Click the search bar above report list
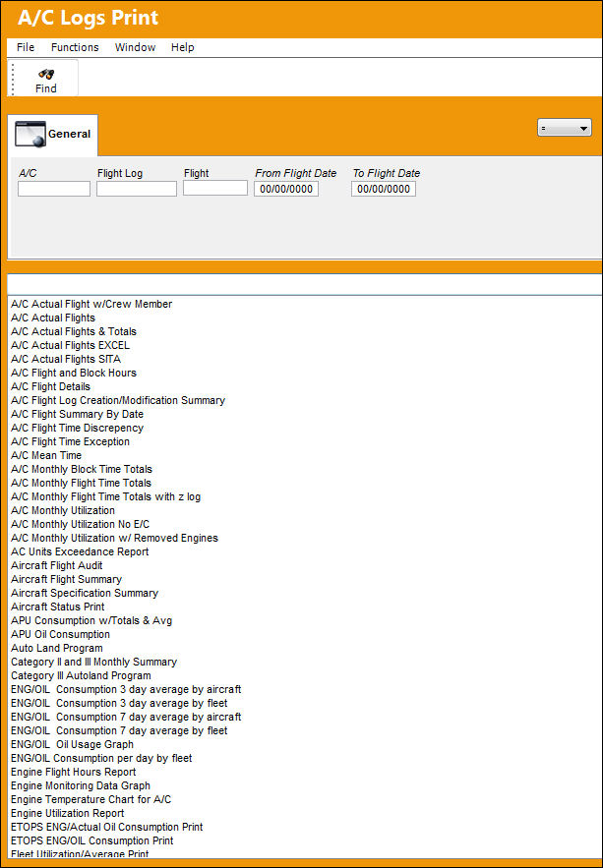603x868 pixels. point(305,284)
